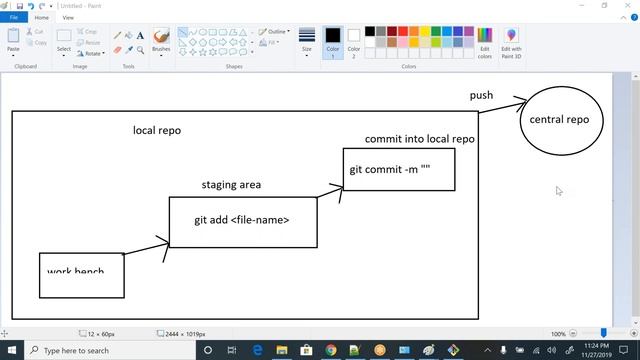This screenshot has height=360, width=640.
Task: Click the Cut button
Action: coord(35,31)
